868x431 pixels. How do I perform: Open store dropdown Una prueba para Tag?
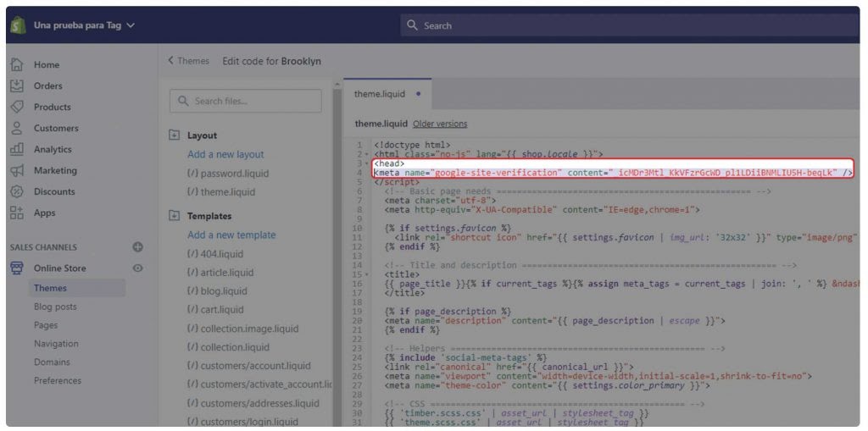(x=84, y=25)
